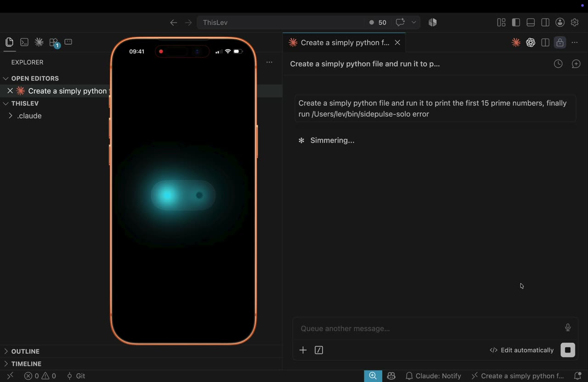Viewport: 588px width, 382px height.
Task: Tap the glowing toggle on phone screen
Action: [183, 195]
